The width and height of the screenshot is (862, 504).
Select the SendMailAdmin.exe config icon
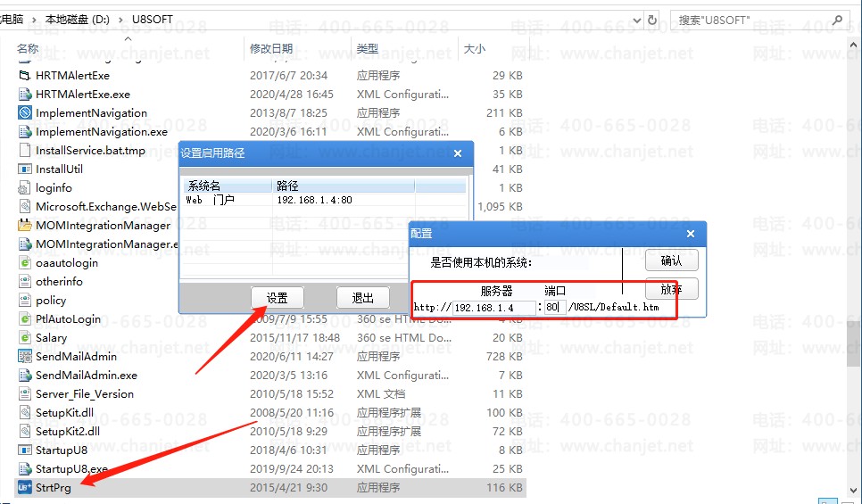click(25, 375)
